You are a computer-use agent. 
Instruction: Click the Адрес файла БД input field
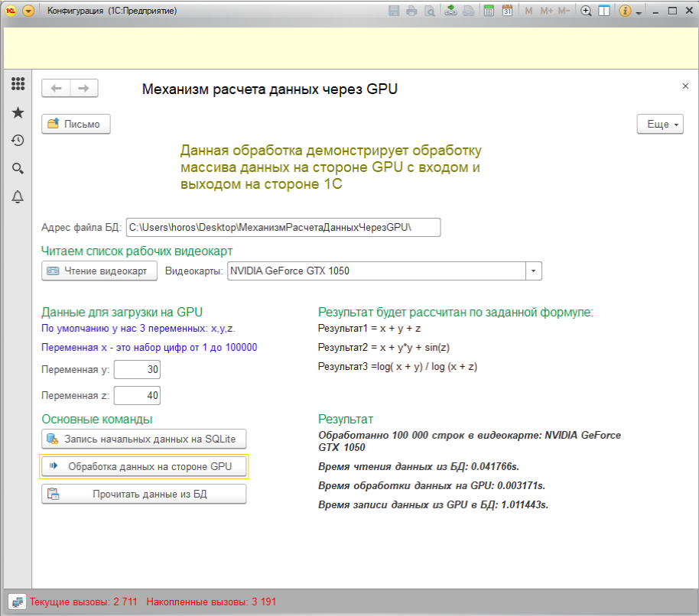283,227
